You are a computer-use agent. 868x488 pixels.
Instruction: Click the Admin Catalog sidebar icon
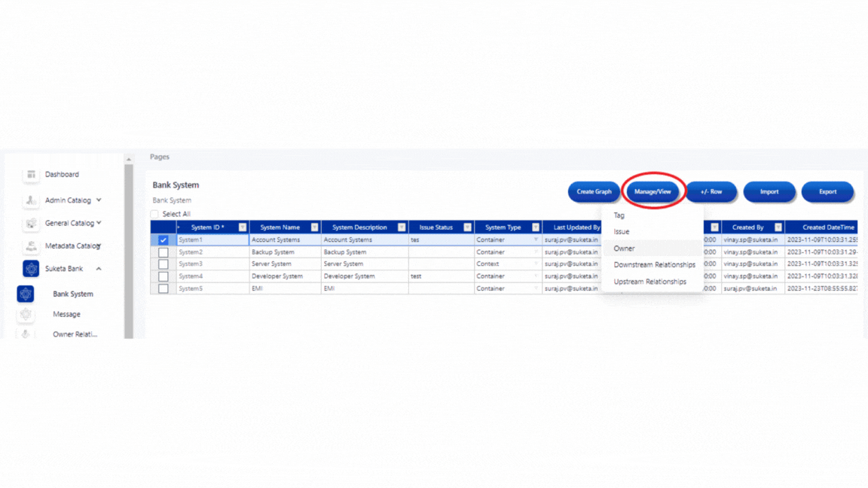point(31,200)
